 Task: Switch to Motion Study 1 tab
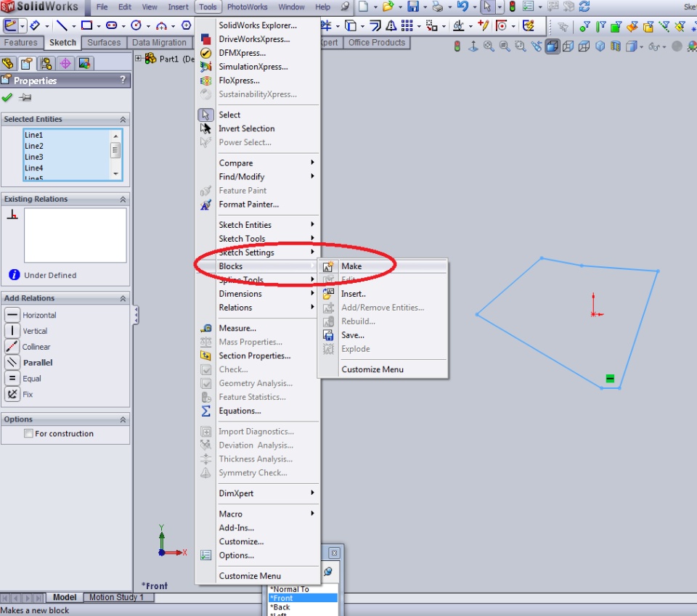point(116,597)
